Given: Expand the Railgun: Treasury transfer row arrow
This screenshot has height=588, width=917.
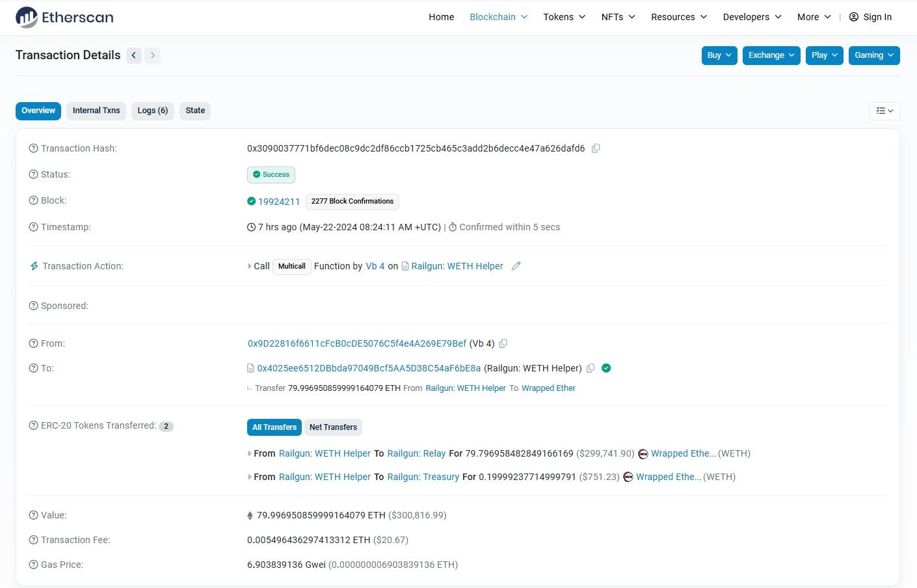Looking at the screenshot, I should [x=250, y=477].
